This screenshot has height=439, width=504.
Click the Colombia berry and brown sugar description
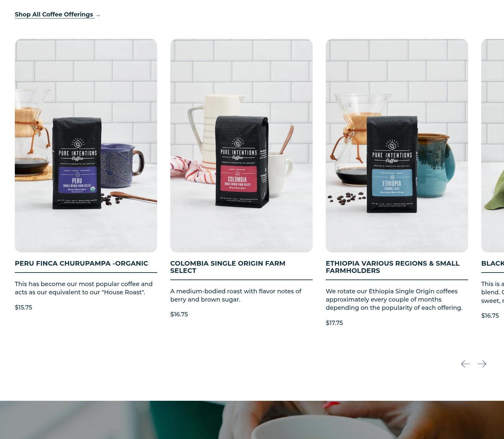point(236,295)
